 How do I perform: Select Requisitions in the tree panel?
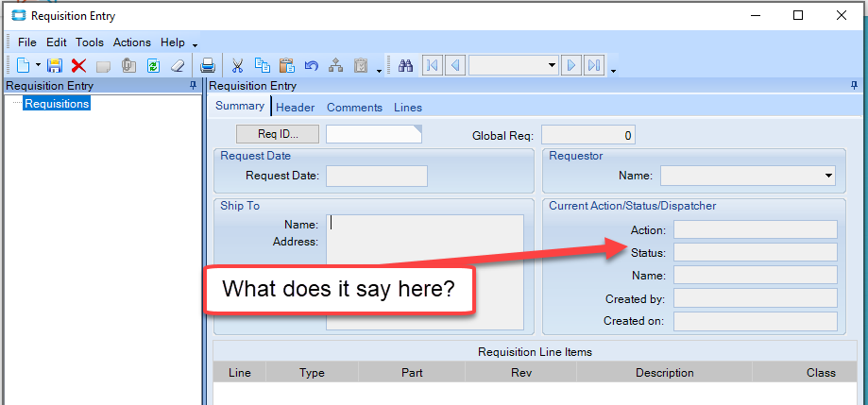[57, 104]
